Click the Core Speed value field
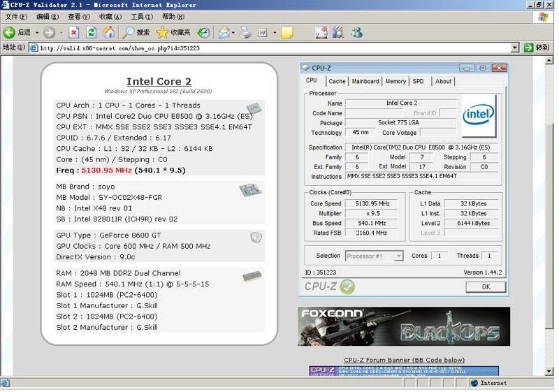This screenshot has height=392, width=559. [x=372, y=203]
